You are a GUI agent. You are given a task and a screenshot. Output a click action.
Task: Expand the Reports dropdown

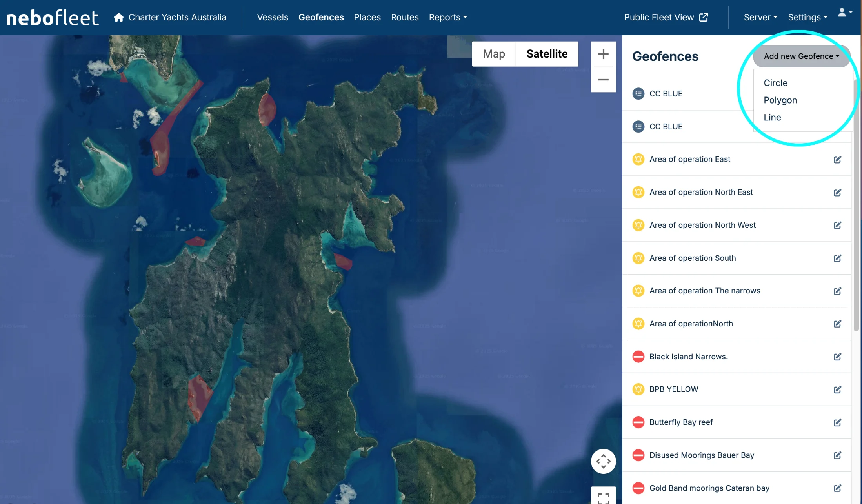pos(448,17)
